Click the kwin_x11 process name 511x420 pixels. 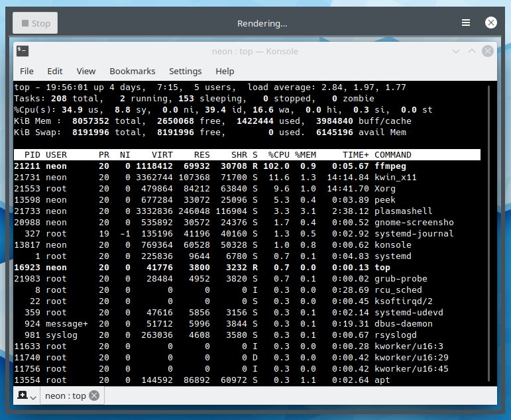coord(395,178)
